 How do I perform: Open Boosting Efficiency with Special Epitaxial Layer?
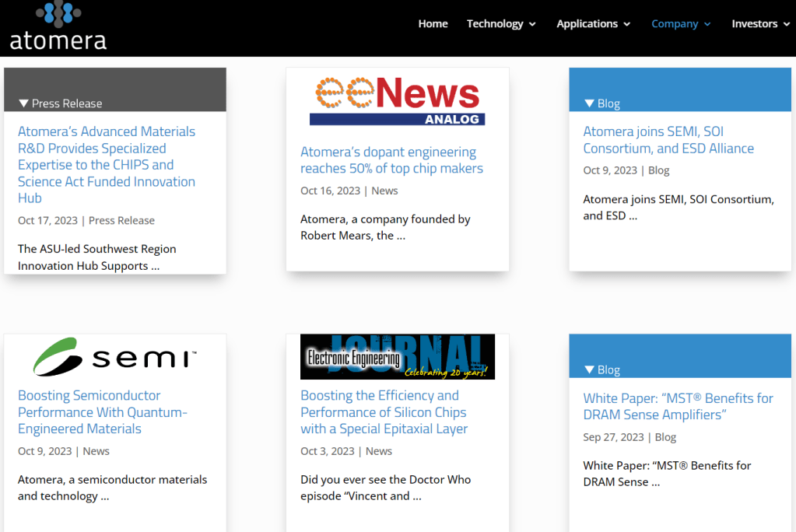click(384, 412)
